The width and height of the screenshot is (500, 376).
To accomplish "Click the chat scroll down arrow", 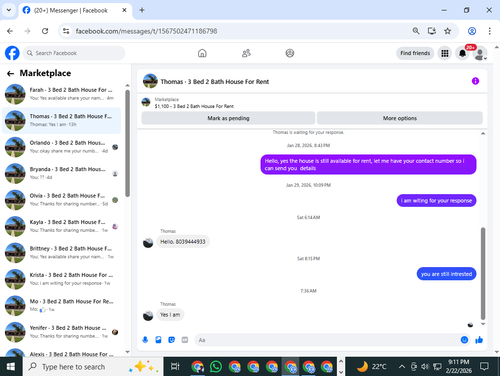I will coord(483,324).
